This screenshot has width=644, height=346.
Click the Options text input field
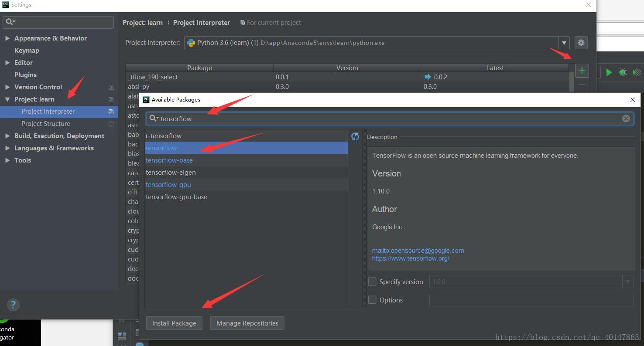(x=531, y=300)
